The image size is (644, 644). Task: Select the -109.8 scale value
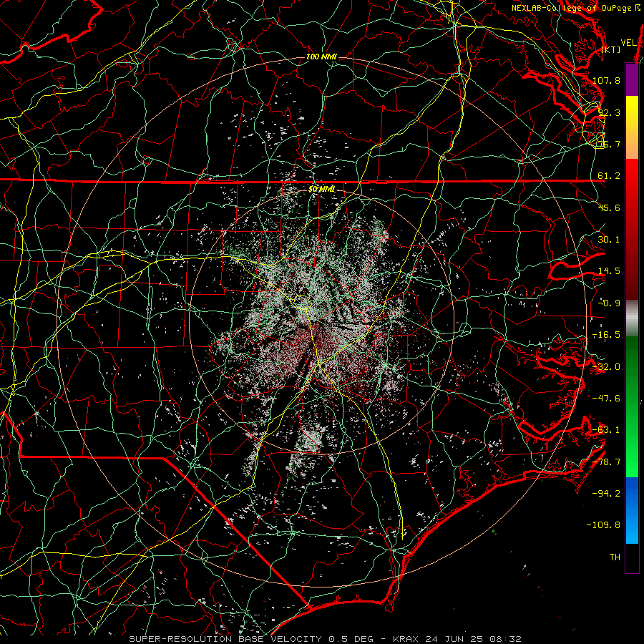pyautogui.click(x=603, y=525)
